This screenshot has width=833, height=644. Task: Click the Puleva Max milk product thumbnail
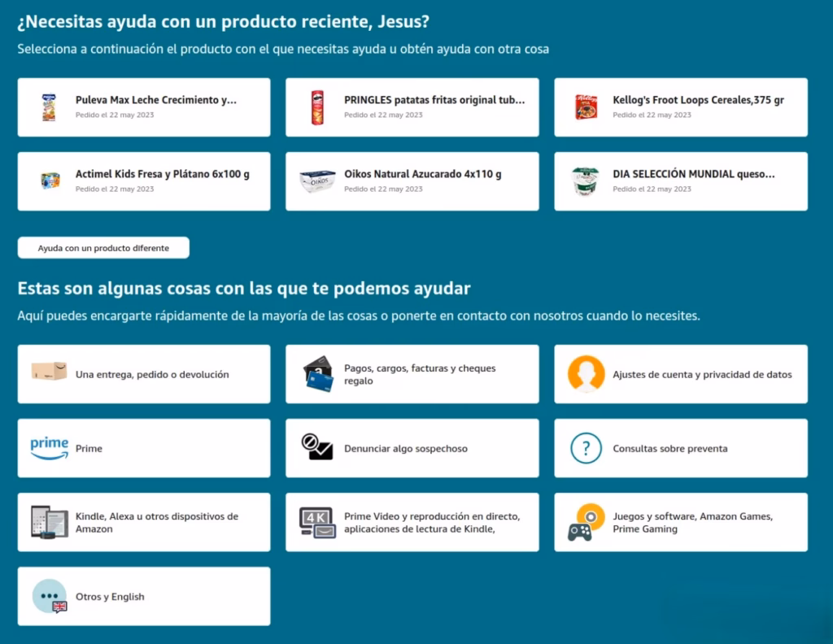point(49,107)
